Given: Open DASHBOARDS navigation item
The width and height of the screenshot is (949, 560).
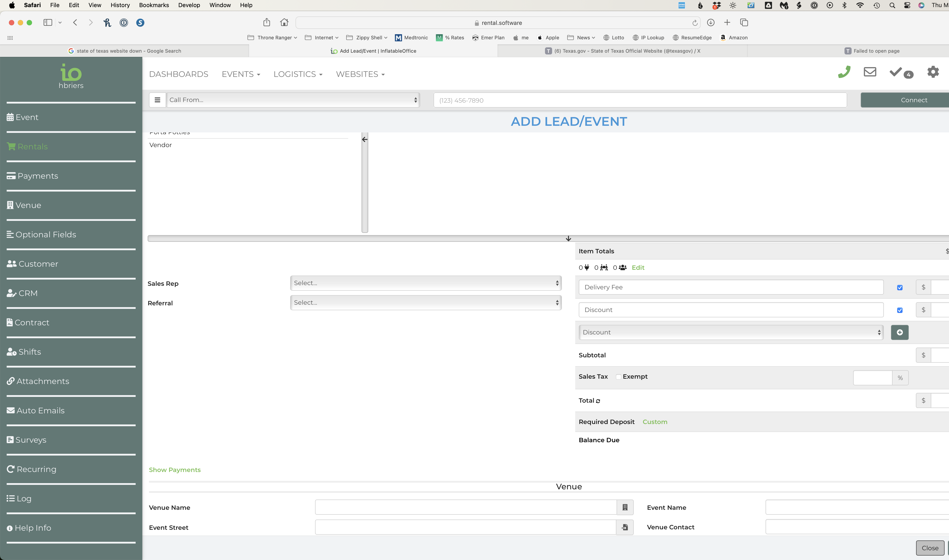Looking at the screenshot, I should click(179, 74).
